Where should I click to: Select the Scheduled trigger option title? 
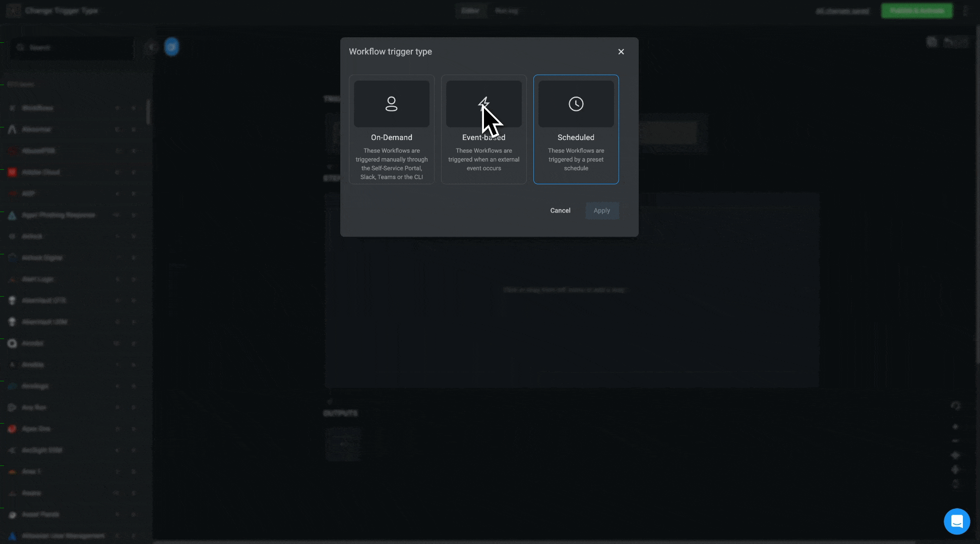click(576, 138)
